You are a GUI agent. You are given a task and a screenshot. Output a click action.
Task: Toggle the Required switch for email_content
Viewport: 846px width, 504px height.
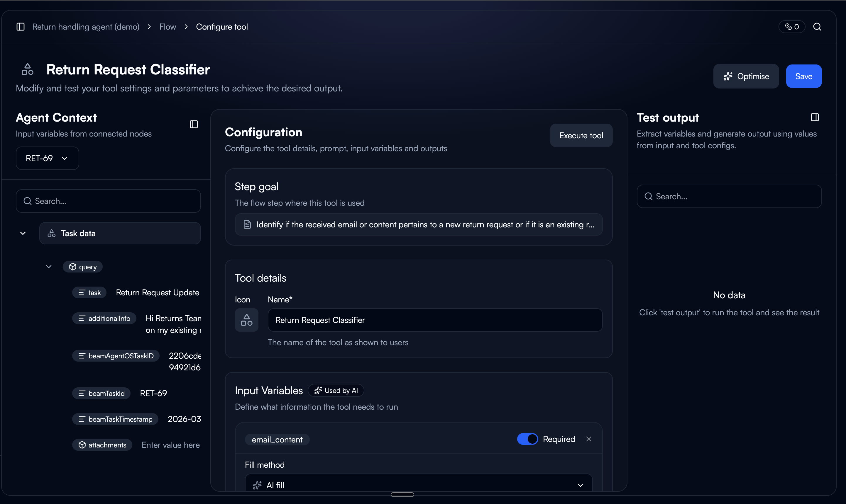[527, 439]
